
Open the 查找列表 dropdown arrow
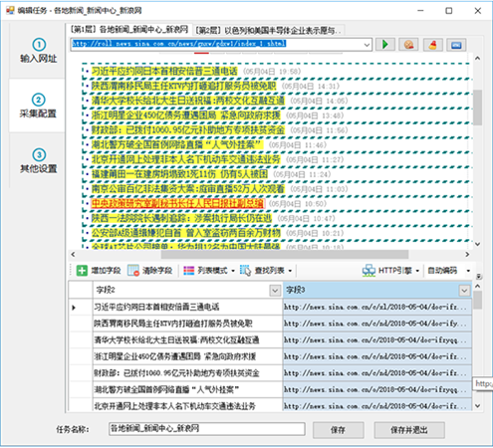pos(290,271)
